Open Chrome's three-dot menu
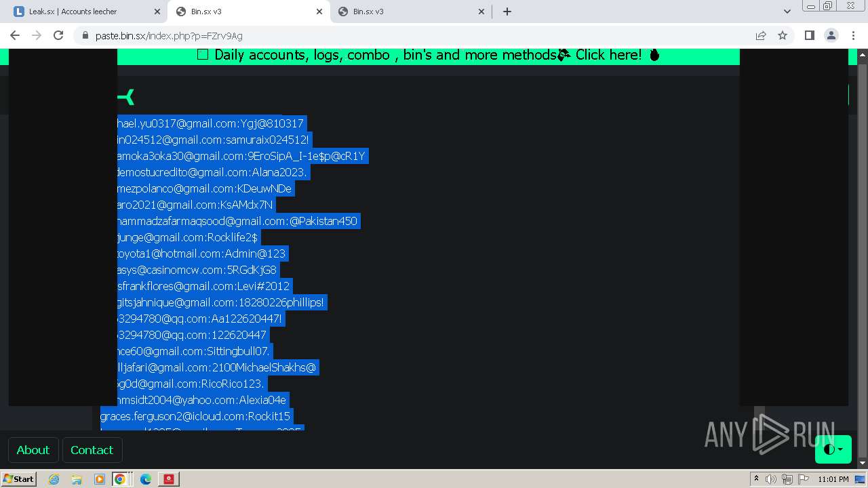868x488 pixels. [852, 35]
